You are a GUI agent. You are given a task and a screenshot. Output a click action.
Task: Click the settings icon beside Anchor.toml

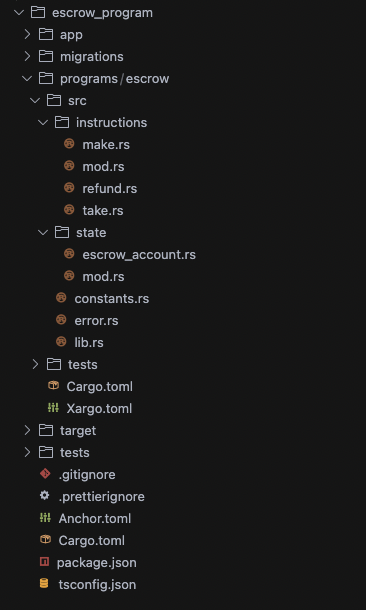(x=45, y=518)
